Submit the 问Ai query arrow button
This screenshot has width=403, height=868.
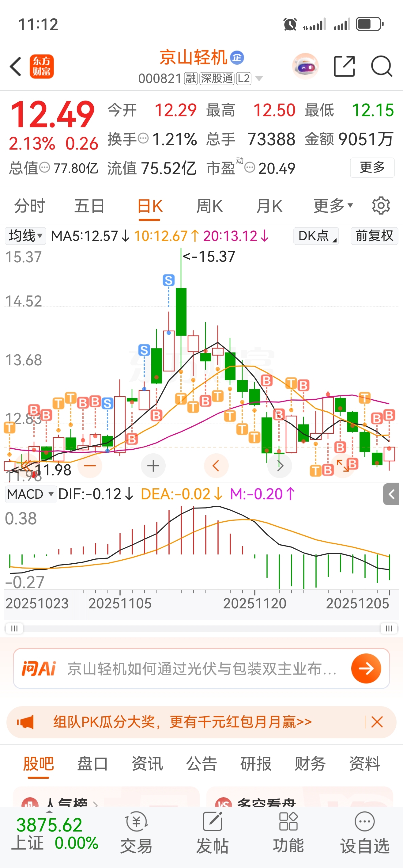(366, 668)
